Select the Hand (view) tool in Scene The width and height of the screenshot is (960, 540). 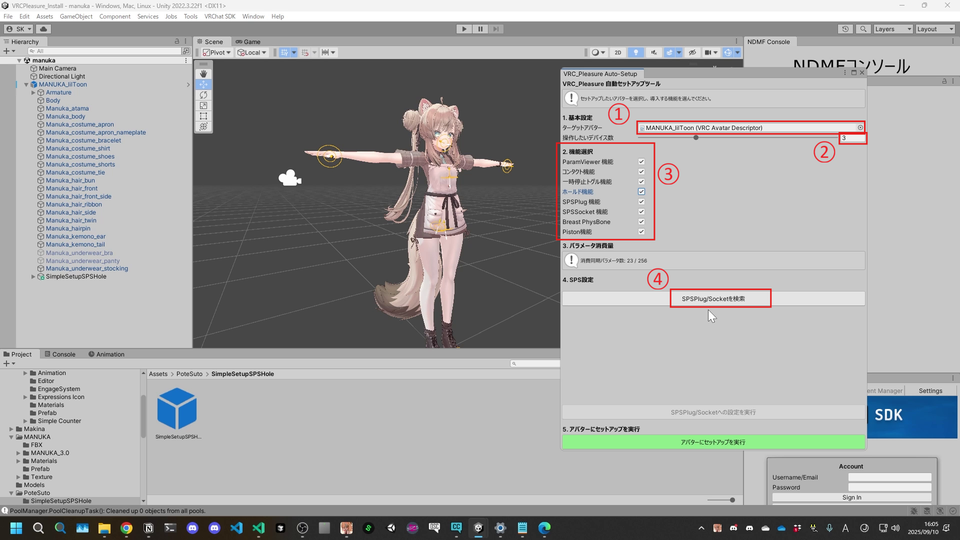click(203, 73)
